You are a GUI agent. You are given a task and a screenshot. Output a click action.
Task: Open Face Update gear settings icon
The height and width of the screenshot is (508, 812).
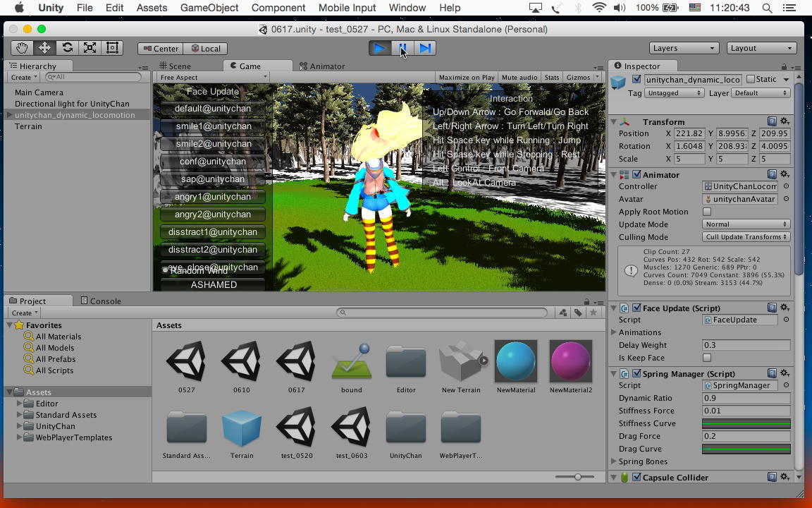point(785,308)
